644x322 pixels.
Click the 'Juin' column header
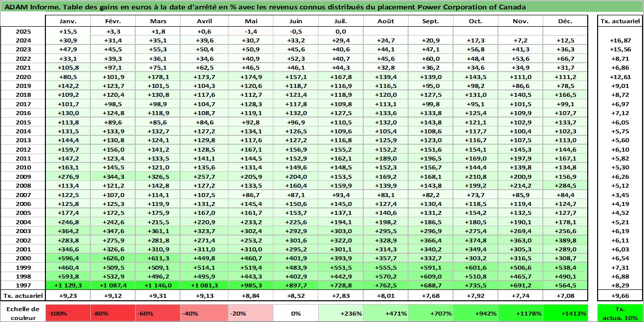click(x=296, y=22)
